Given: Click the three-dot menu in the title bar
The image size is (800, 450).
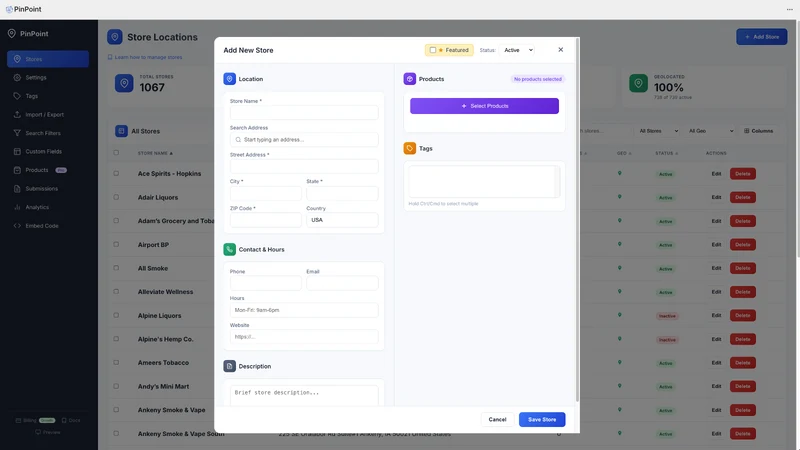Looking at the screenshot, I should [x=789, y=9].
